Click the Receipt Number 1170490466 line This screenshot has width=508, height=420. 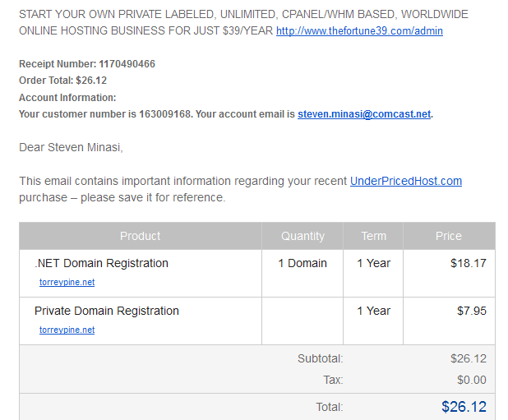87,64
